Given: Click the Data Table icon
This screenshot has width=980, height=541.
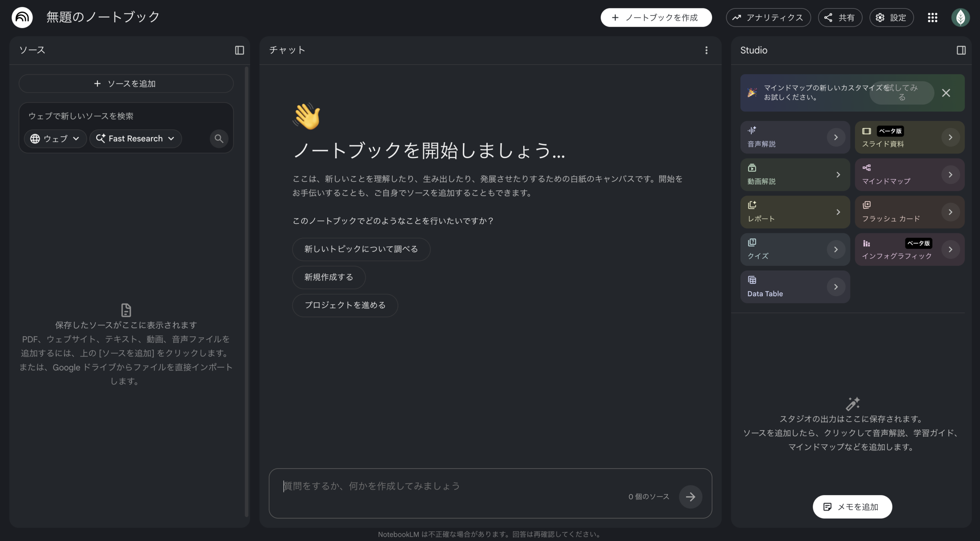Looking at the screenshot, I should tap(752, 280).
